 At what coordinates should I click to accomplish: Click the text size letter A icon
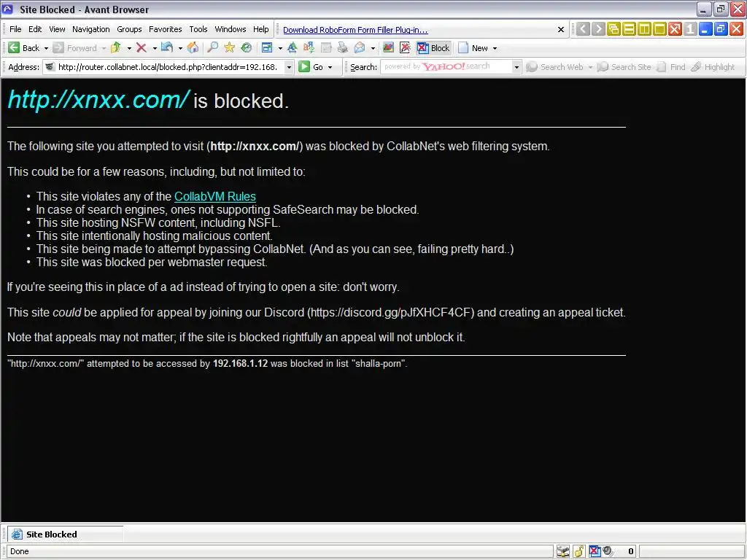pos(292,48)
